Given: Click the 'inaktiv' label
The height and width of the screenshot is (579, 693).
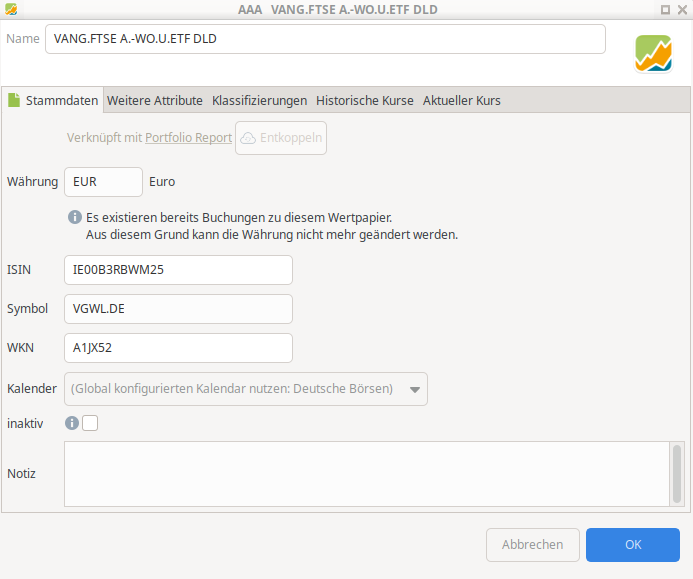Looking at the screenshot, I should [x=25, y=423].
